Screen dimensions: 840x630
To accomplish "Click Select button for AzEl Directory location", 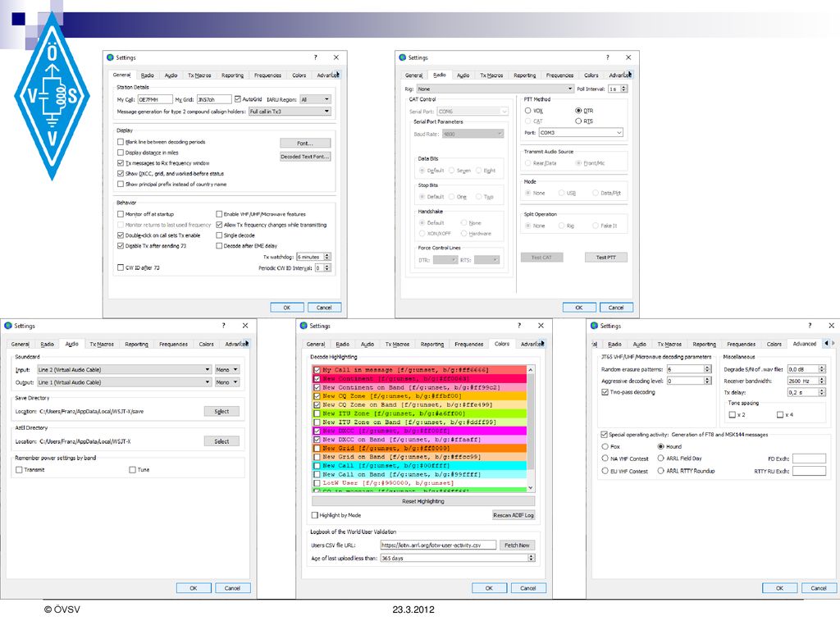I will coord(221,441).
